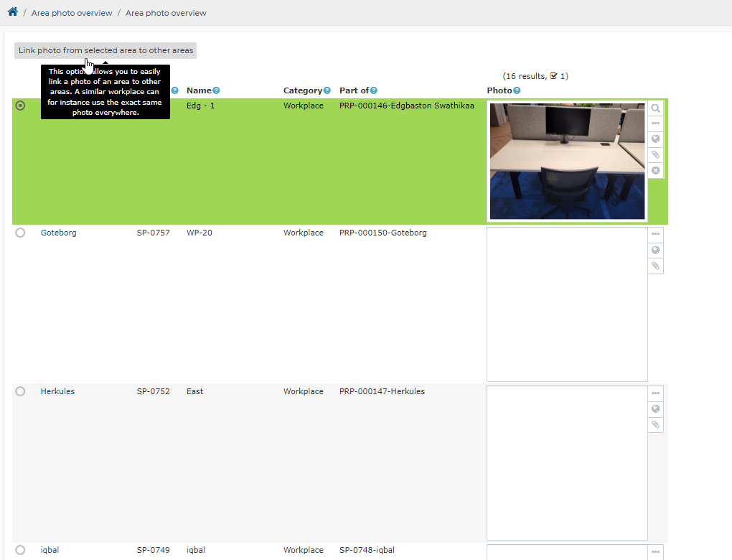Screen dimensions: 732x560
Task: Click PRP-000150-Goteborg part-of cell
Action: point(383,233)
